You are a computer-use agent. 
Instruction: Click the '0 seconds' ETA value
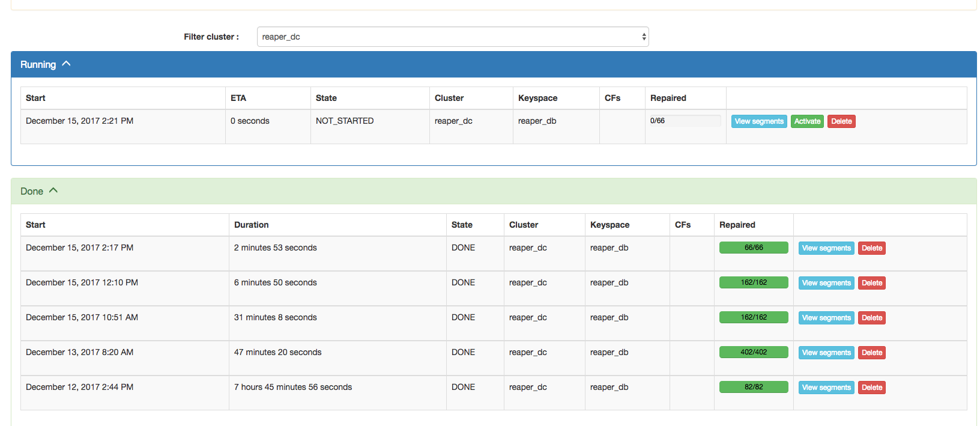point(250,121)
